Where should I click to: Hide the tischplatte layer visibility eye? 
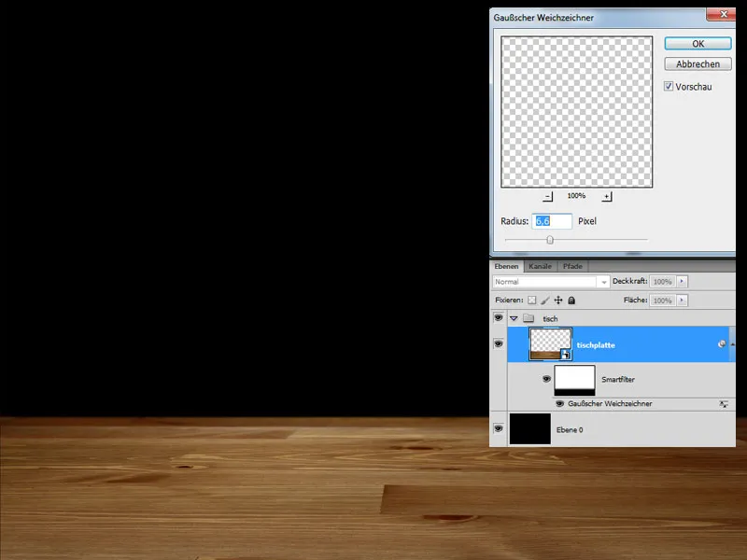pyautogui.click(x=499, y=343)
